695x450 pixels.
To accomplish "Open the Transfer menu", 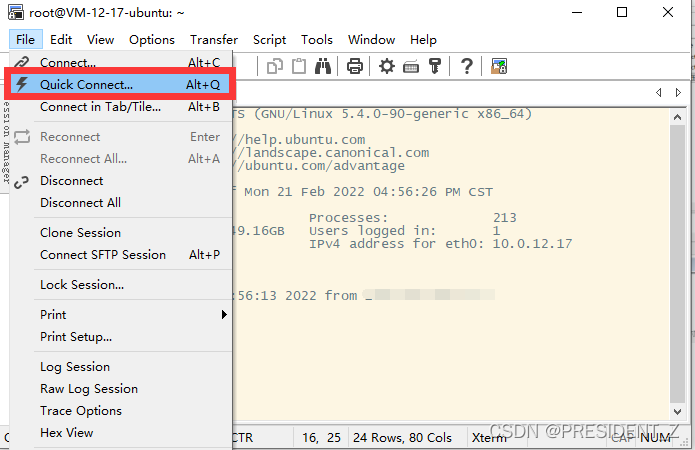I will [214, 39].
